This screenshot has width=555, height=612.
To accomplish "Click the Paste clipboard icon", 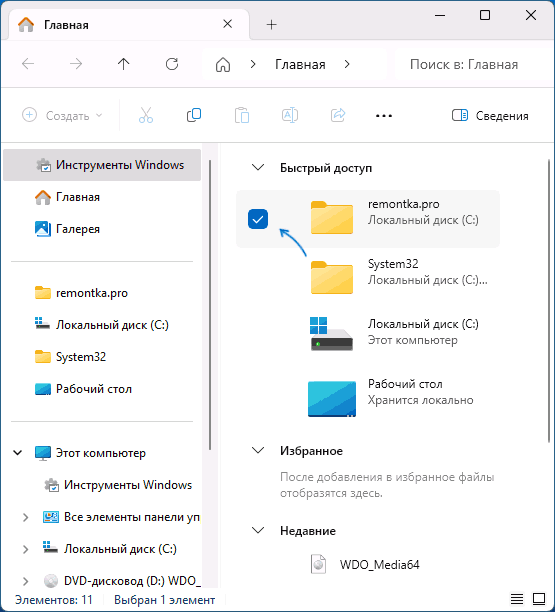I will pos(242,116).
